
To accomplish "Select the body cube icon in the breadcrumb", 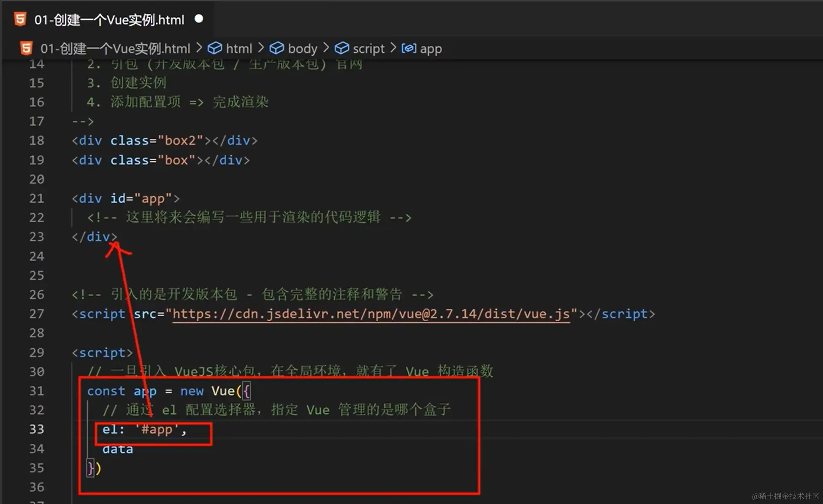I will tap(277, 48).
